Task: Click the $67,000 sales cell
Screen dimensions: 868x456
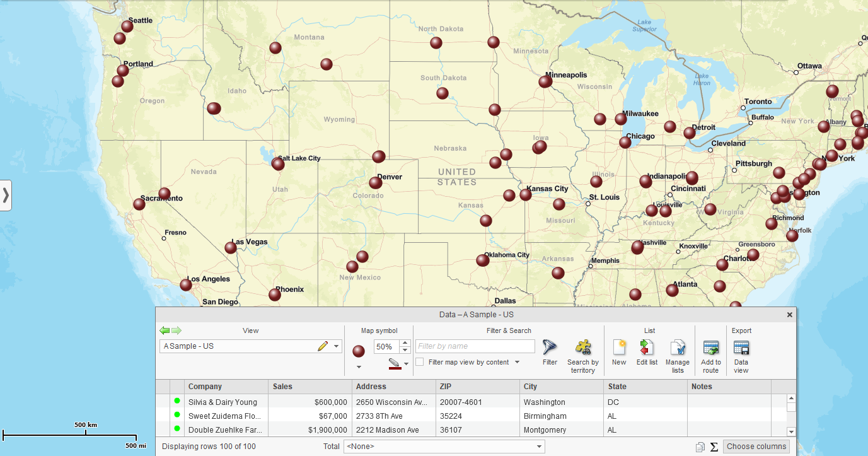Action: coord(310,416)
